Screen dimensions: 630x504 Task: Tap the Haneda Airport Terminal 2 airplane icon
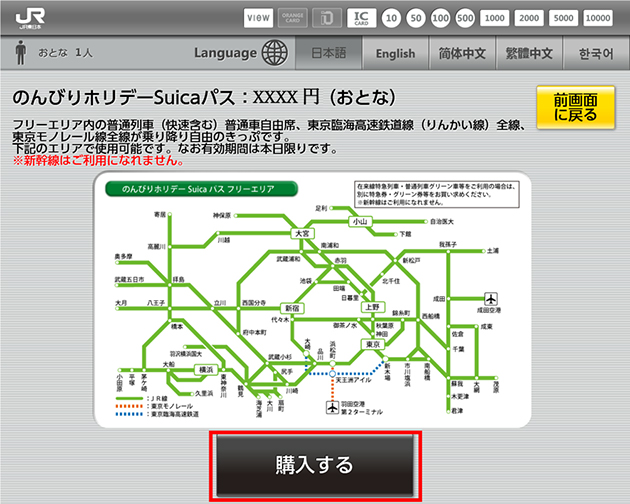pyautogui.click(x=332, y=407)
